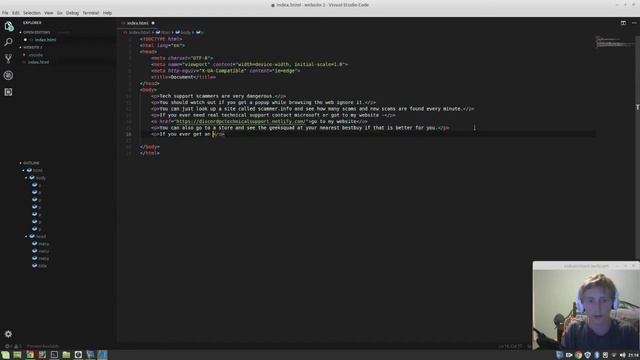
Task: Open the Search view in the activity bar
Action: click(x=8, y=42)
